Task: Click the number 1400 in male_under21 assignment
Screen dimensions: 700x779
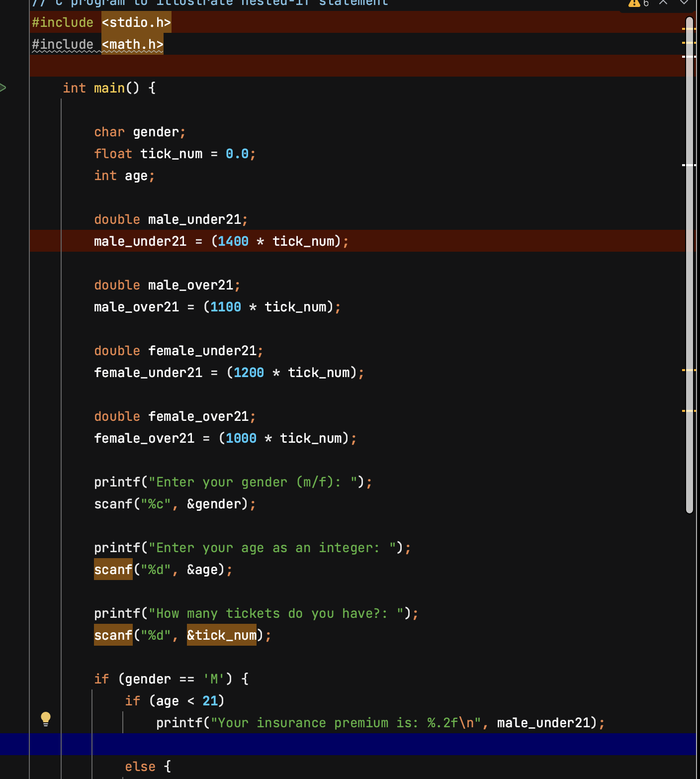Action: tap(233, 241)
